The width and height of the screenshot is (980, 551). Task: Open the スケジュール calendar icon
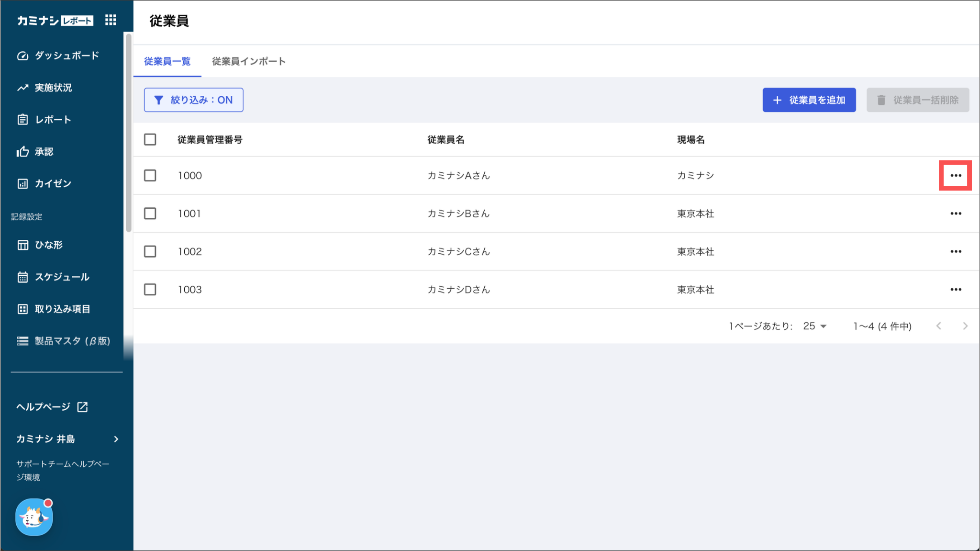click(x=22, y=277)
